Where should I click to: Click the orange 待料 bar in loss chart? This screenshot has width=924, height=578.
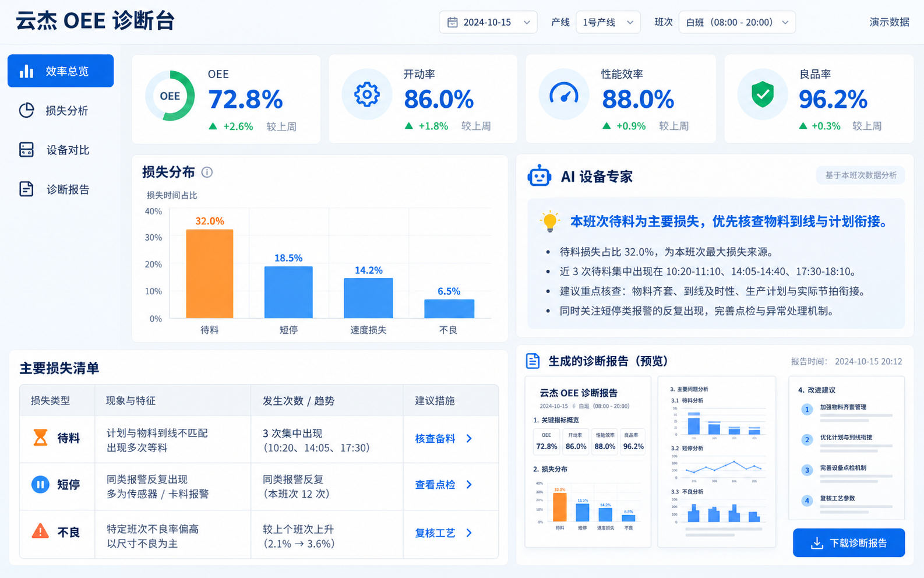coord(210,274)
